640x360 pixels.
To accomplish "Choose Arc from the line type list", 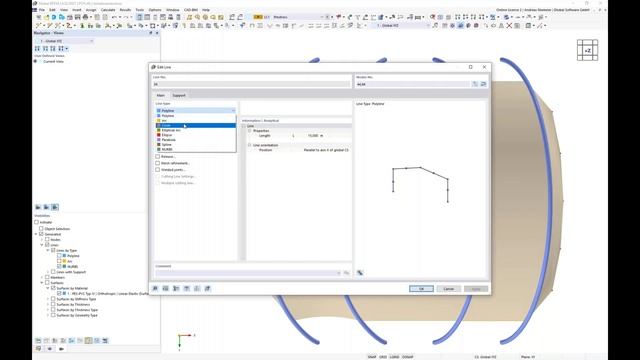I will (196, 120).
